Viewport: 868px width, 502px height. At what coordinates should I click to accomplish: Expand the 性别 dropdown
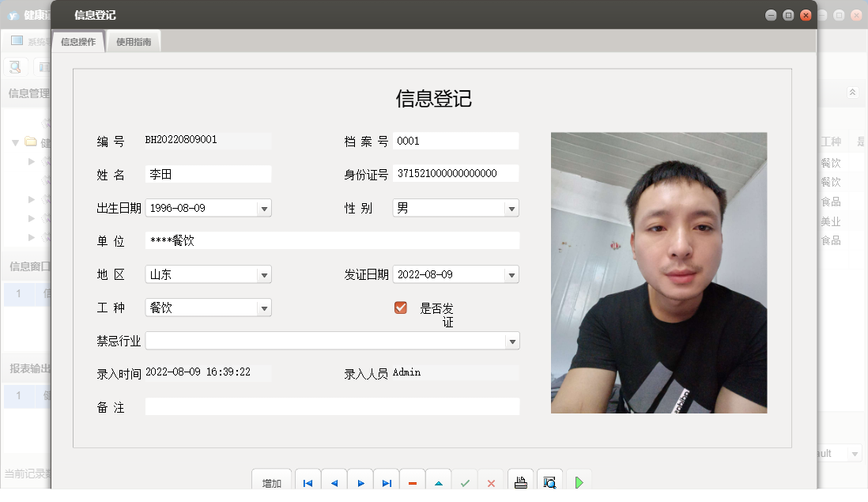(511, 209)
